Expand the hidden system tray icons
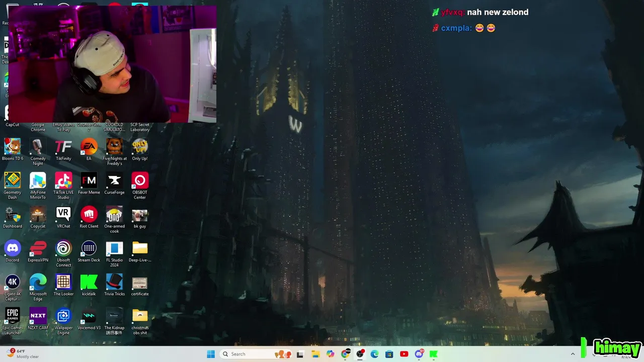The width and height of the screenshot is (644, 362). click(x=573, y=354)
